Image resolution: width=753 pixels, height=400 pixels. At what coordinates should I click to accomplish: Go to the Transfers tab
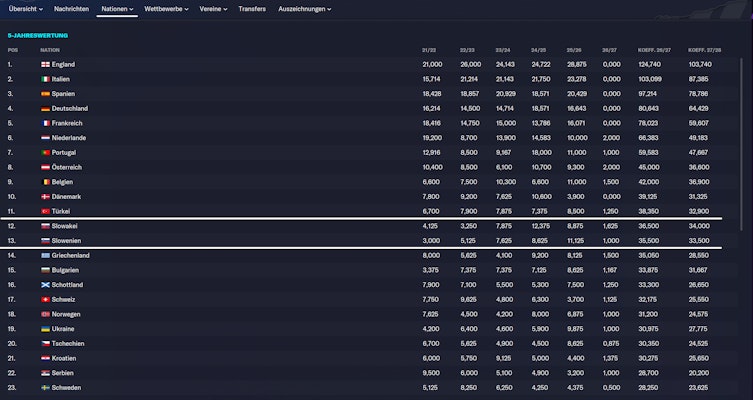click(x=252, y=8)
